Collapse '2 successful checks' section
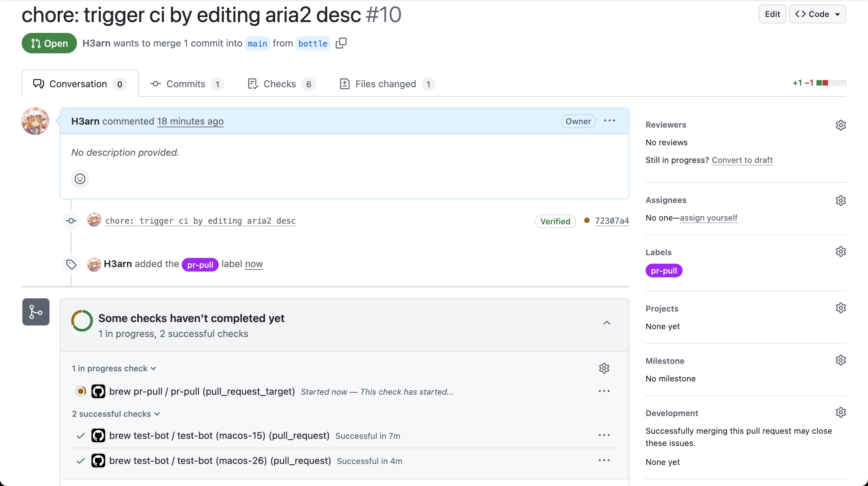This screenshot has width=868, height=486. [116, 414]
